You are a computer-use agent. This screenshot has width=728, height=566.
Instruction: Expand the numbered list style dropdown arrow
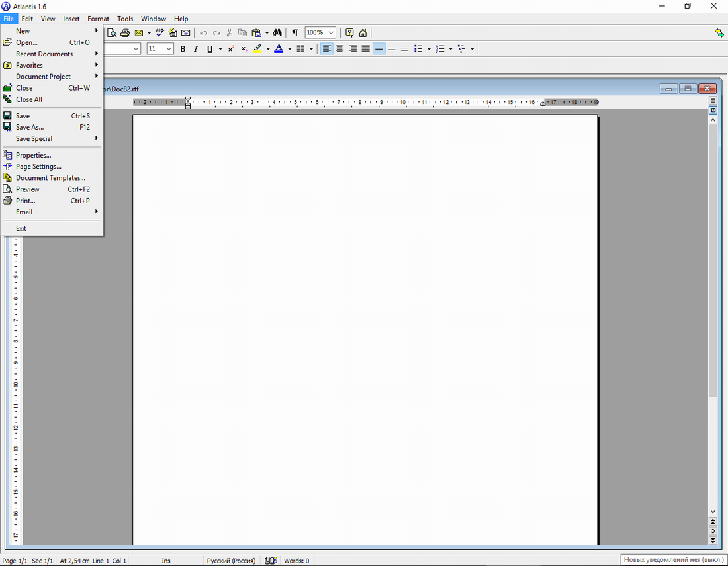[x=451, y=49]
